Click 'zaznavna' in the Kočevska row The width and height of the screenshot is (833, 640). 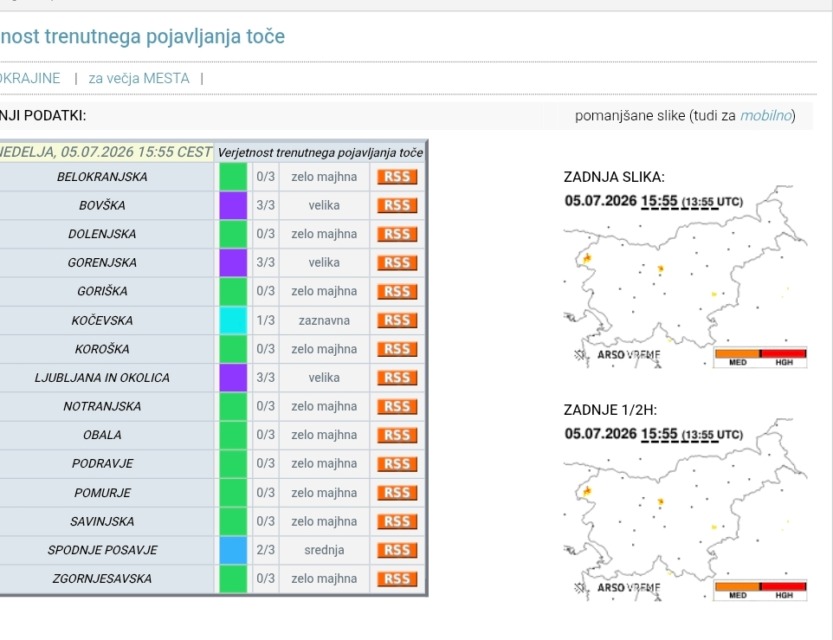coord(324,320)
